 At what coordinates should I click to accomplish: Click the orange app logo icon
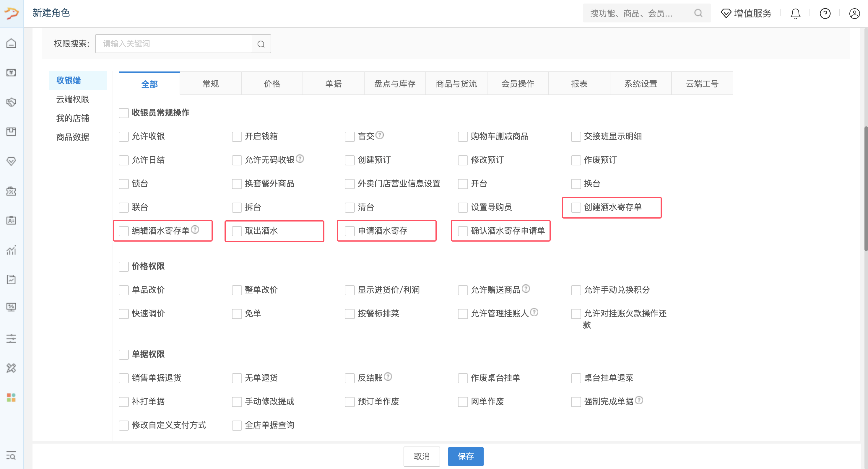(x=12, y=13)
